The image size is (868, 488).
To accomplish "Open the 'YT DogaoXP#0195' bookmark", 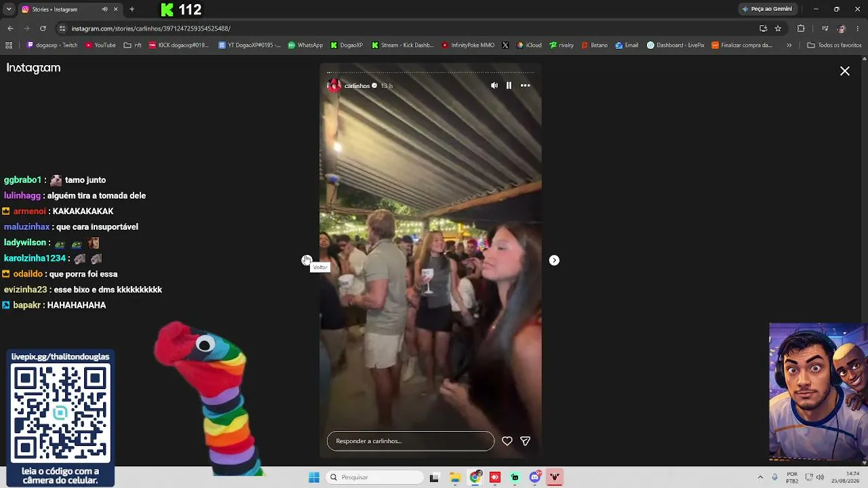I will [250, 45].
